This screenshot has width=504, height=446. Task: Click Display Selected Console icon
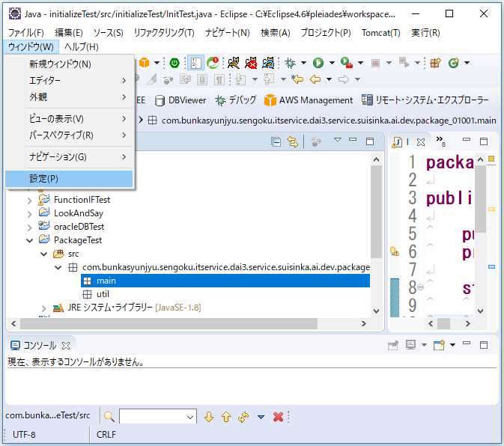tap(411, 345)
